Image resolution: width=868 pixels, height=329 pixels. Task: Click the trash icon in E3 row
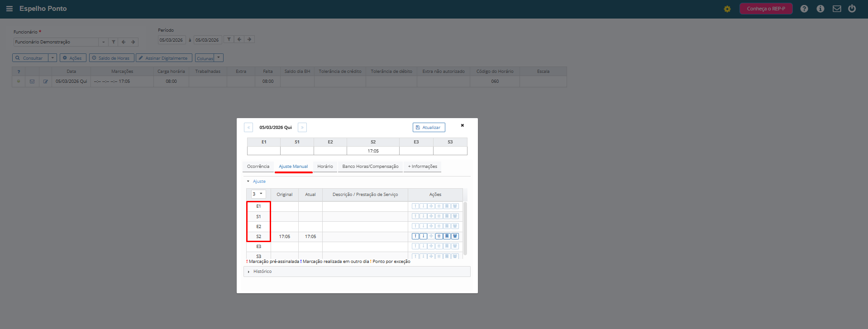439,246
